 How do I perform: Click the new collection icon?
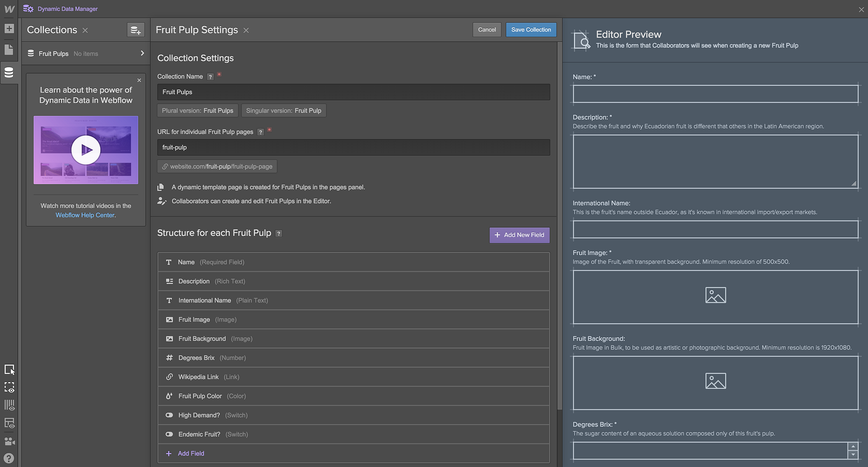(x=135, y=30)
